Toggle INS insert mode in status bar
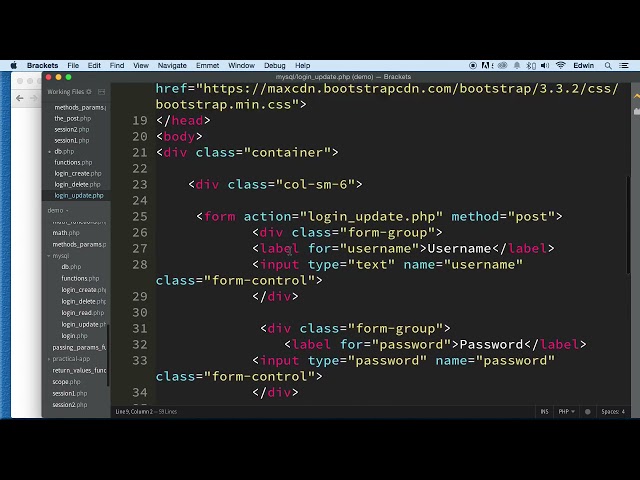640x480 pixels. pos(544,412)
